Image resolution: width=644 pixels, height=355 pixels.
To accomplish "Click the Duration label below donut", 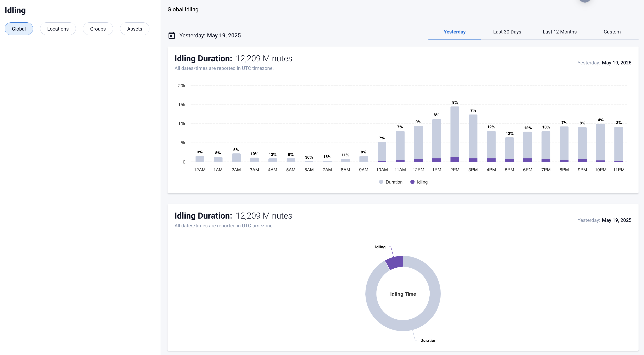I will click(428, 340).
